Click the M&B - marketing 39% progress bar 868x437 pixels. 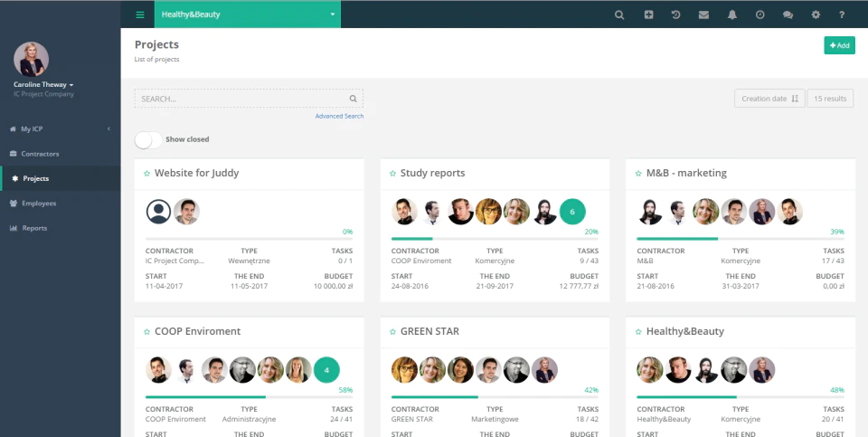[x=741, y=239]
